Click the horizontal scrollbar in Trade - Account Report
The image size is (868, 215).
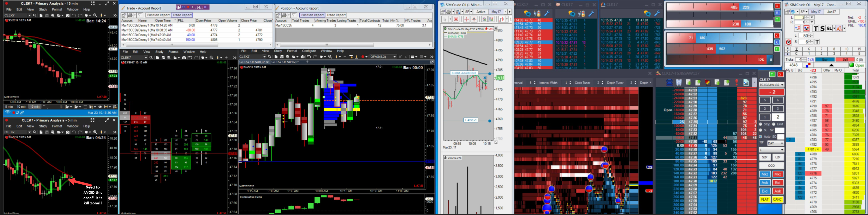pos(172,45)
